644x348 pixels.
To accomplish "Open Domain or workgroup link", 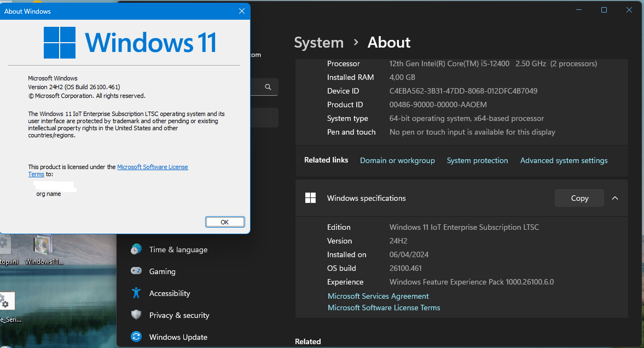I will coord(397,161).
